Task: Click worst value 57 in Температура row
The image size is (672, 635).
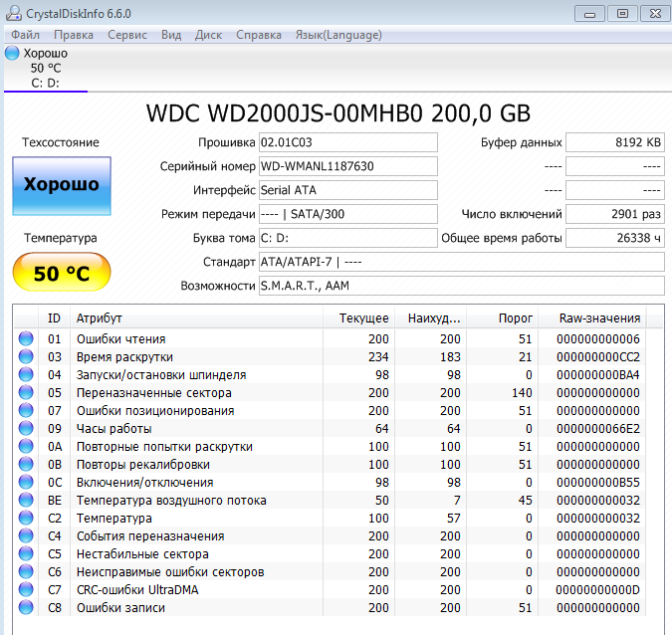Action: [x=453, y=519]
